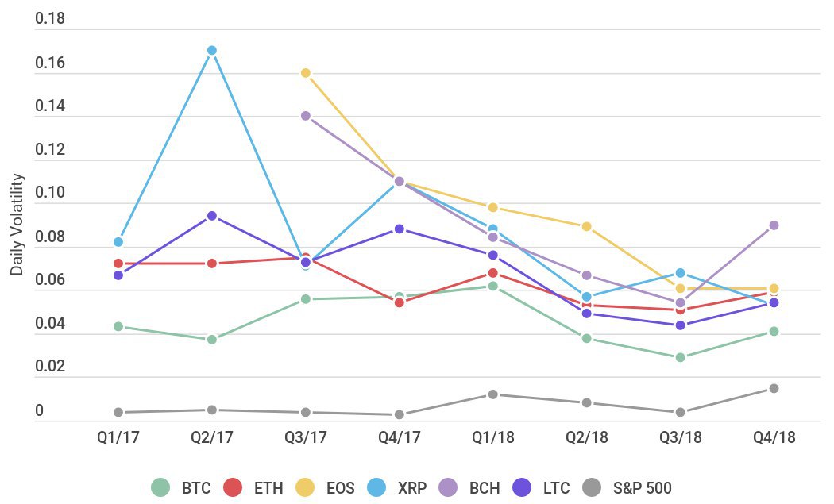Screen dimensions: 834x504
Task: Select the LTC data point at Q2/17
Action: click(212, 216)
